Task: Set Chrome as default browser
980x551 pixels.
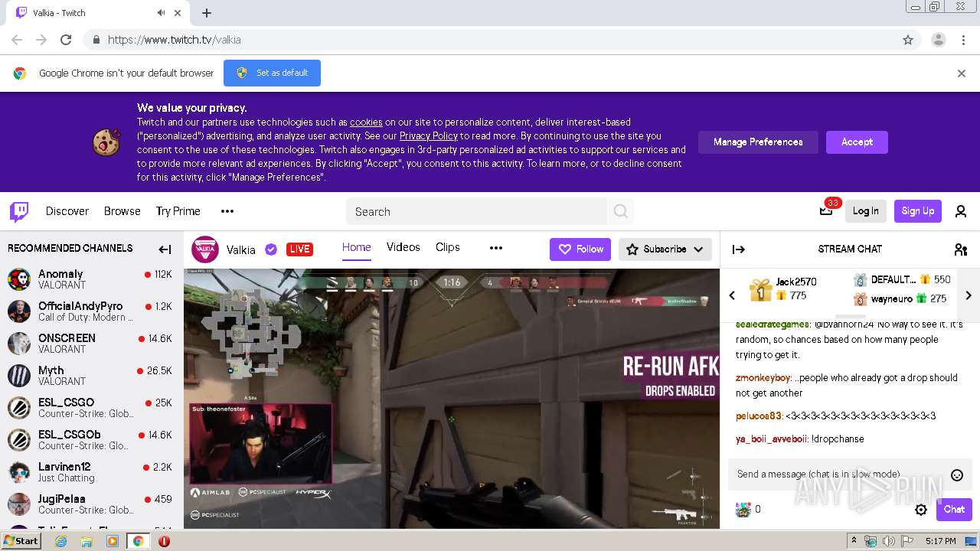Action: (272, 73)
